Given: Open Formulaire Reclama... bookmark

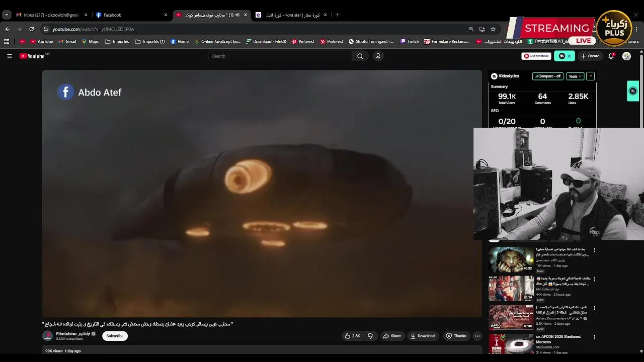Looking at the screenshot, I should click(447, 42).
